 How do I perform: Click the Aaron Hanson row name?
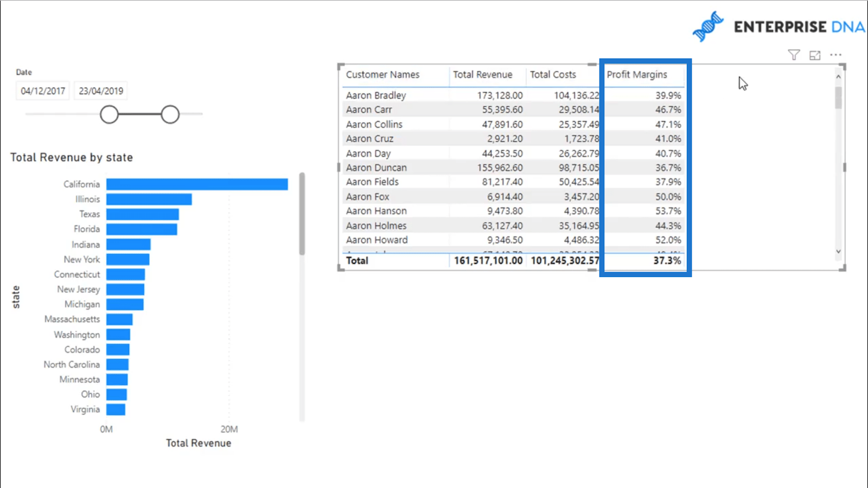376,211
